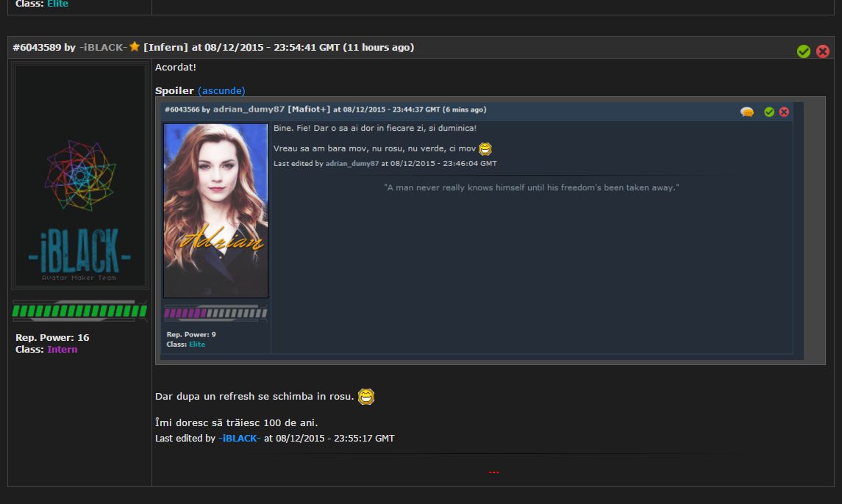The image size is (842, 504).
Task: Open quoted post permalink #6043566
Action: point(182,109)
